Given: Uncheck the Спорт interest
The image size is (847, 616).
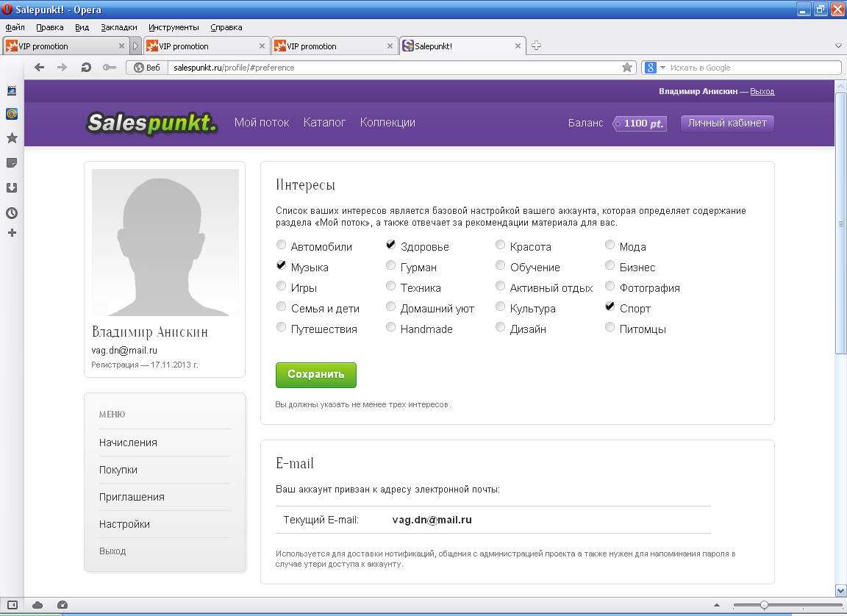Looking at the screenshot, I should point(610,306).
